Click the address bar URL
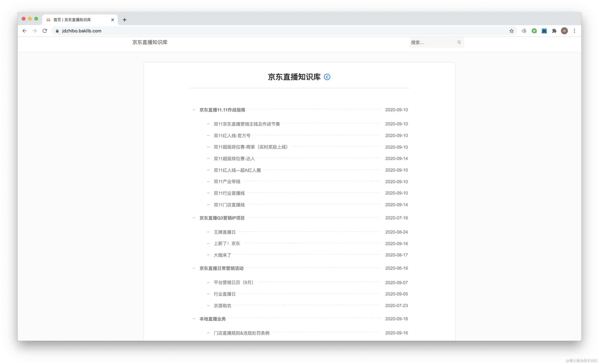 tap(82, 31)
